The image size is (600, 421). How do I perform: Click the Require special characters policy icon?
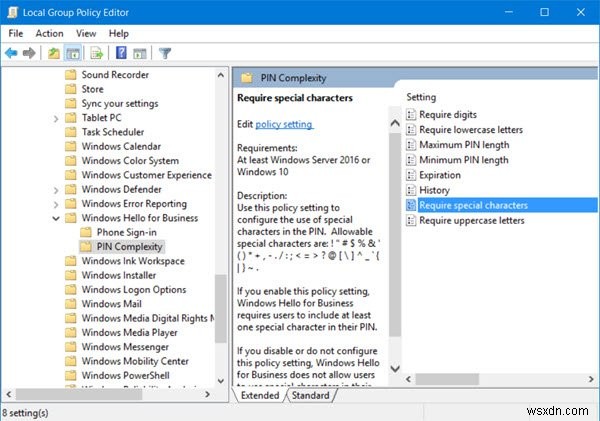[411, 205]
